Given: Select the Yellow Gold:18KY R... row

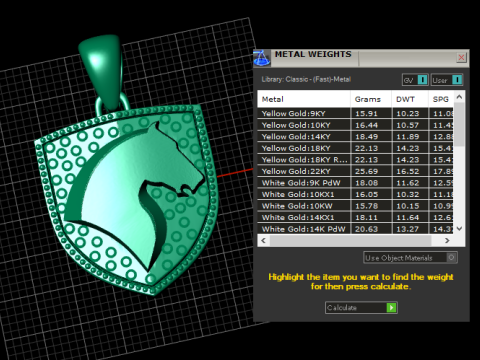Looking at the screenshot, I should click(356, 160).
